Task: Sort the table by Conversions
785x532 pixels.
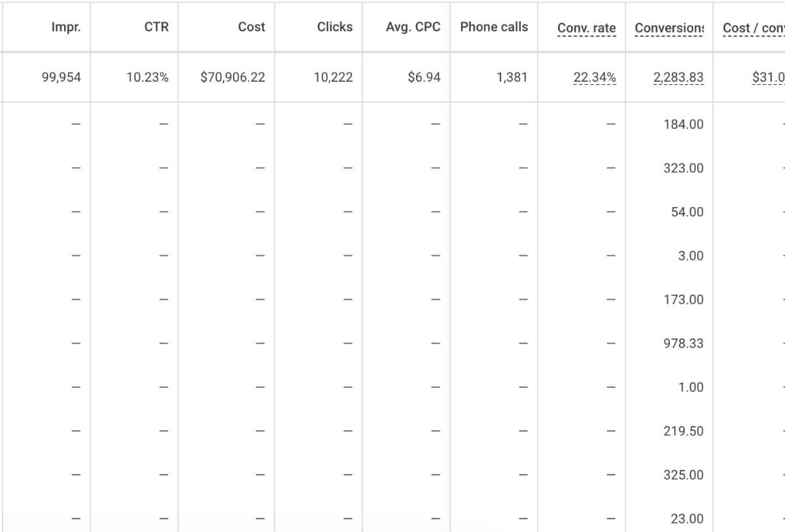Action: click(x=667, y=28)
